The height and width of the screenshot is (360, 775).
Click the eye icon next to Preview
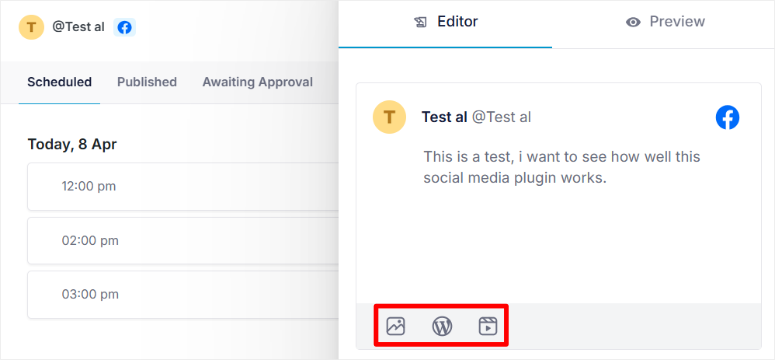[633, 22]
